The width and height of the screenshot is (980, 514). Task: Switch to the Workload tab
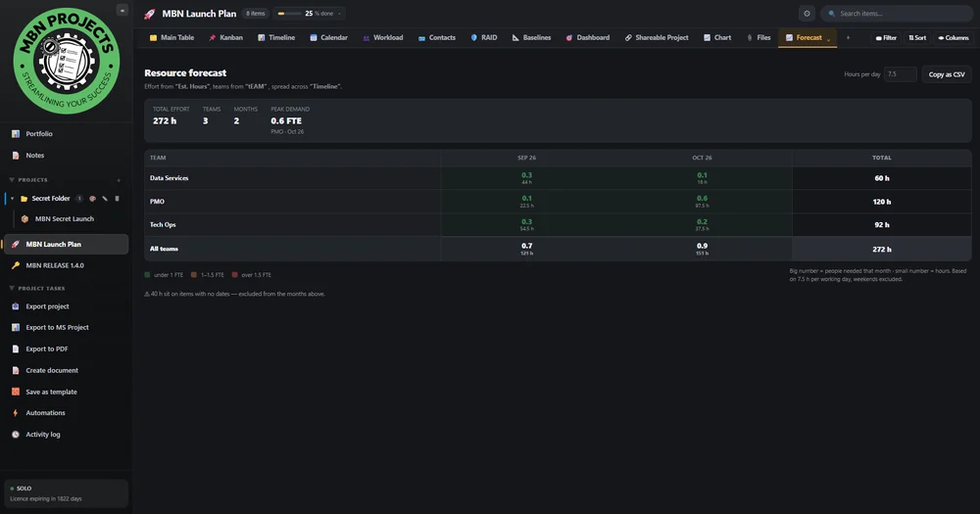point(383,37)
